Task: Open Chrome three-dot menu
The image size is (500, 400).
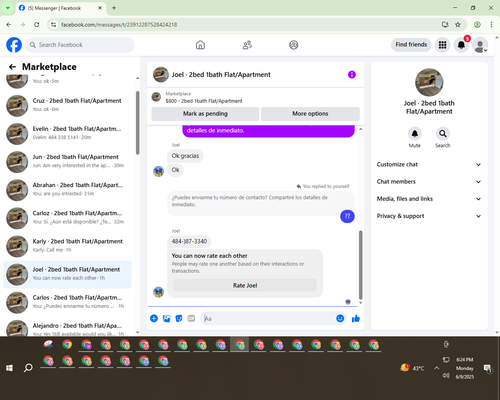Action: point(491,25)
